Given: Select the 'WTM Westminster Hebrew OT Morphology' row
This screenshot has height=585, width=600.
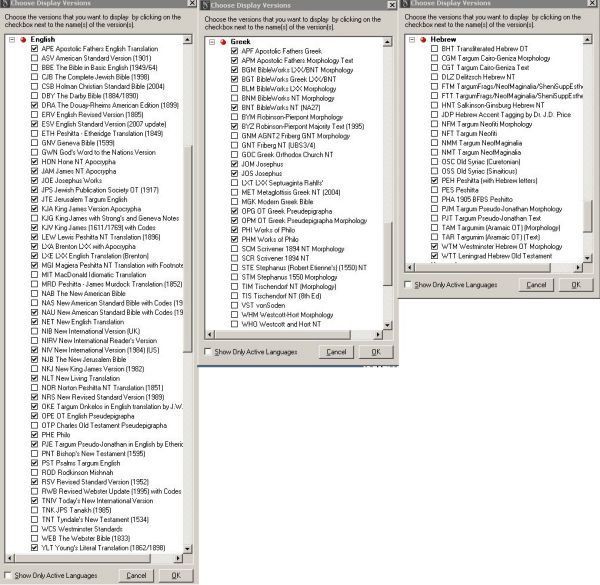Looking at the screenshot, I should pos(501,246).
